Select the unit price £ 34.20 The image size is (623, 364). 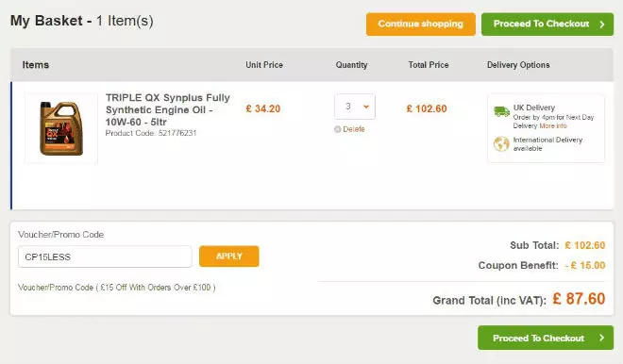263,108
